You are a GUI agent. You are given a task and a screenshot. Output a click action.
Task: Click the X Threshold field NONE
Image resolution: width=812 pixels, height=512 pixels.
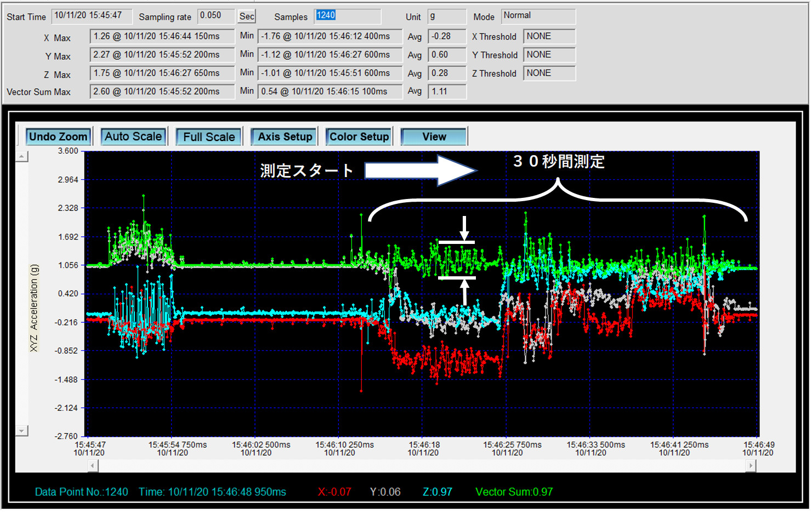tap(549, 37)
